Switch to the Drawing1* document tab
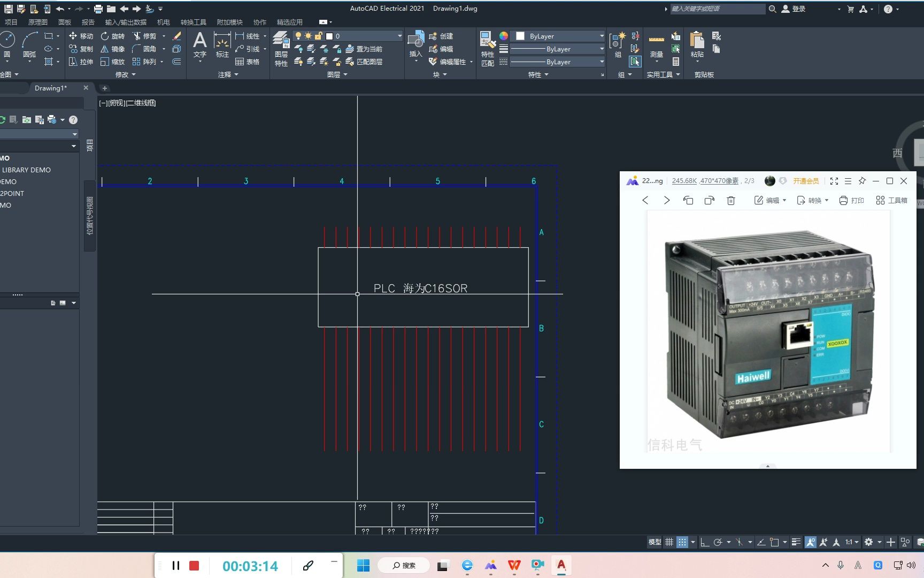Viewport: 924px width, 578px height. pos(51,88)
